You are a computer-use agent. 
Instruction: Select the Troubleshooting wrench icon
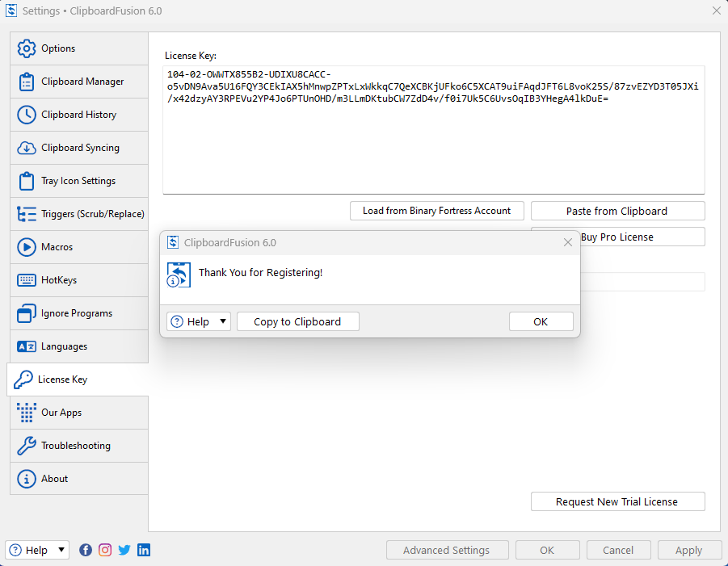point(27,446)
